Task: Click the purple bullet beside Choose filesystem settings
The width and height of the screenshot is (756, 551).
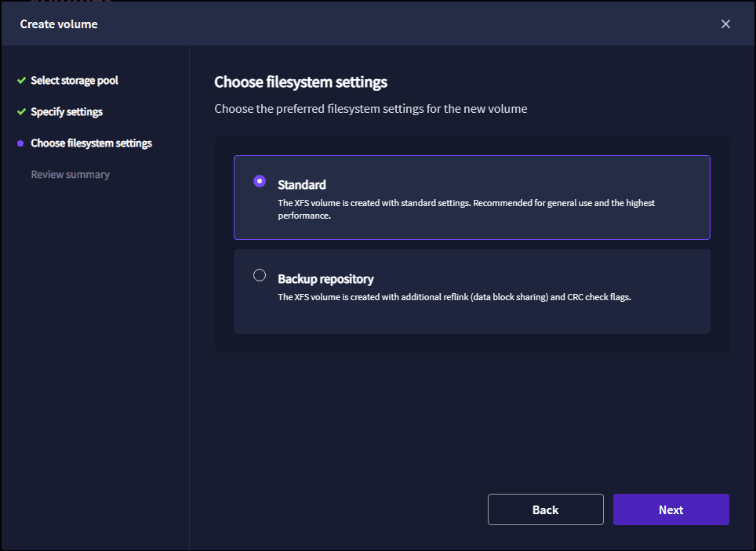Action: [x=20, y=143]
